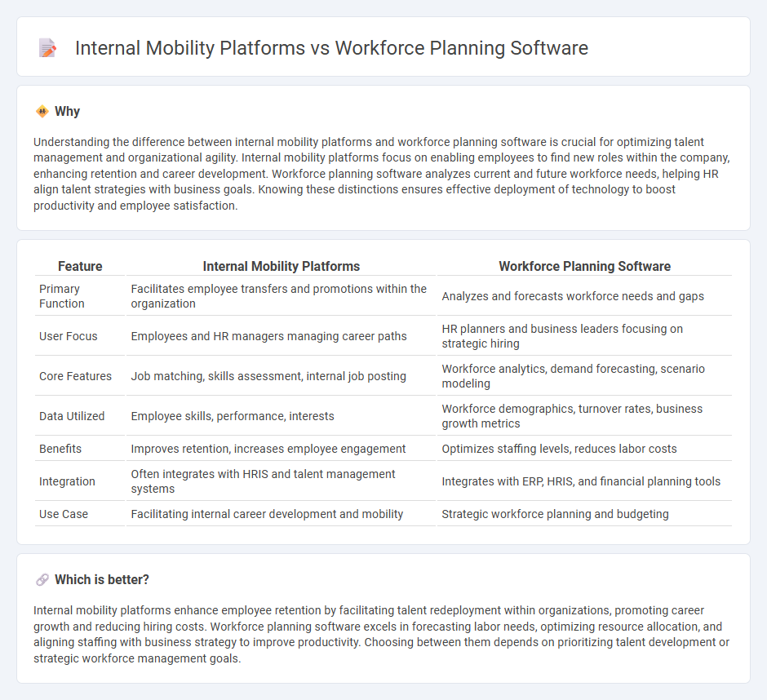
Task: Select the 'Primary Function' row label
Action: (62, 296)
